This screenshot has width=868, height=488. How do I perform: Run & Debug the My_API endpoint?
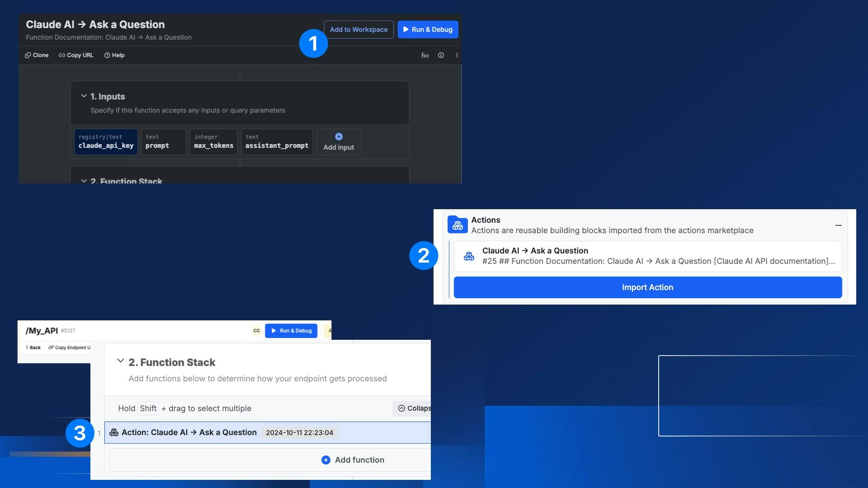[291, 331]
